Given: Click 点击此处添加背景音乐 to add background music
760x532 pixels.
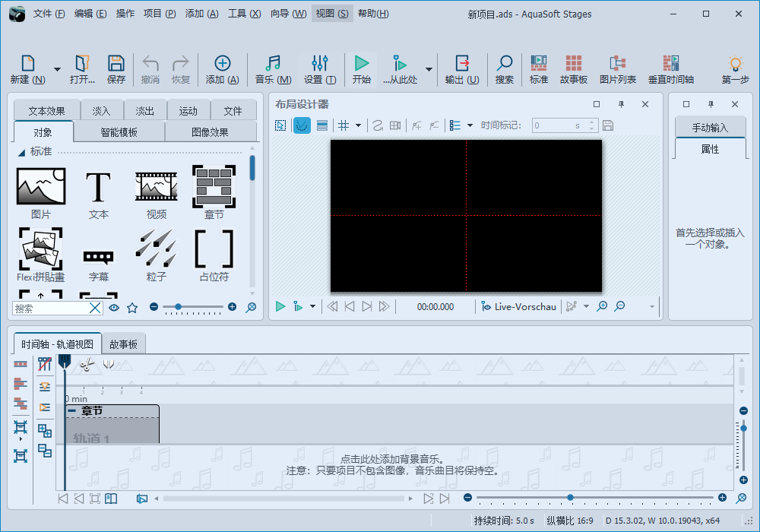Looking at the screenshot, I should tap(392, 459).
